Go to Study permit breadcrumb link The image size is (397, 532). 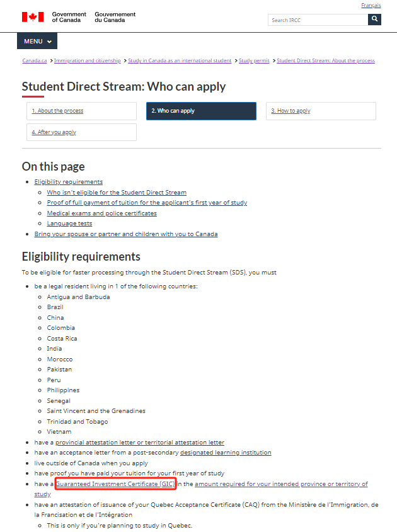pos(254,61)
